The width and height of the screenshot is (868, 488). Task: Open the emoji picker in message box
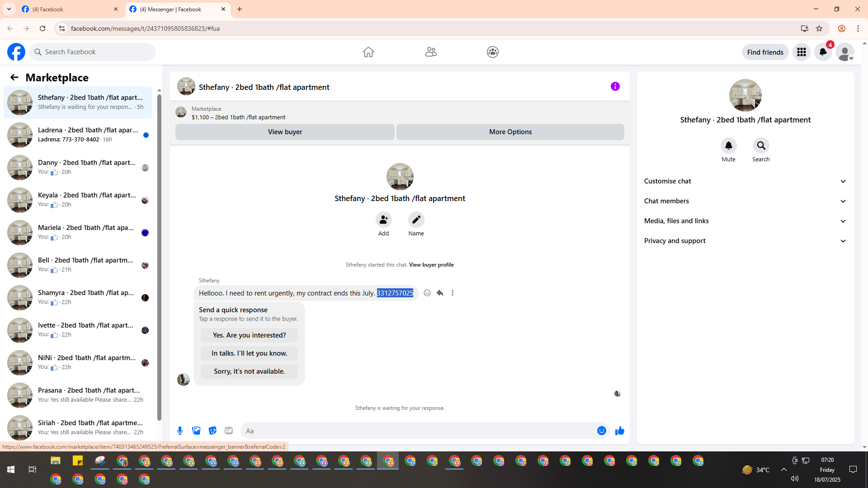point(601,431)
